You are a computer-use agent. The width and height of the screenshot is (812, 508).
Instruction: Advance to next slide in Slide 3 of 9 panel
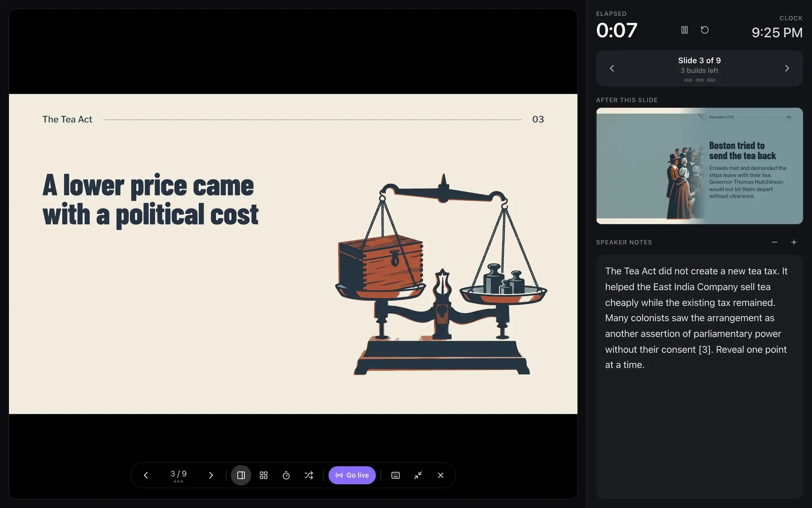787,68
